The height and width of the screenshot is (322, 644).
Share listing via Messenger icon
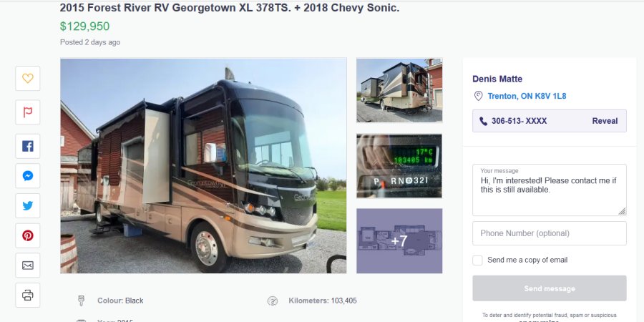click(x=28, y=176)
